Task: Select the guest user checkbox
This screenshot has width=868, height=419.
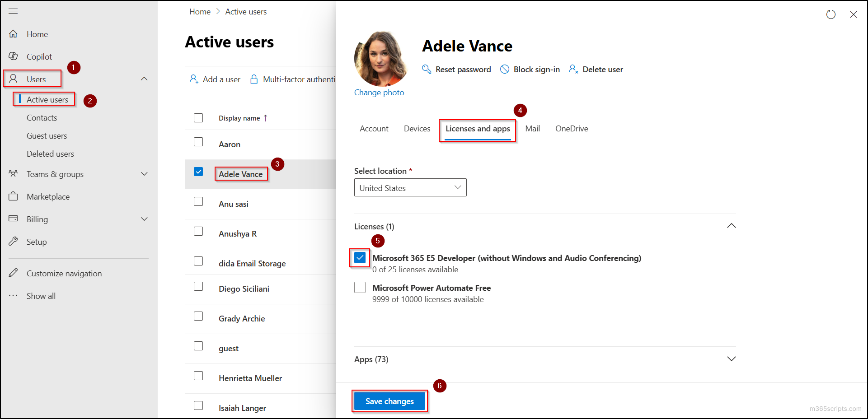Action: click(x=198, y=346)
